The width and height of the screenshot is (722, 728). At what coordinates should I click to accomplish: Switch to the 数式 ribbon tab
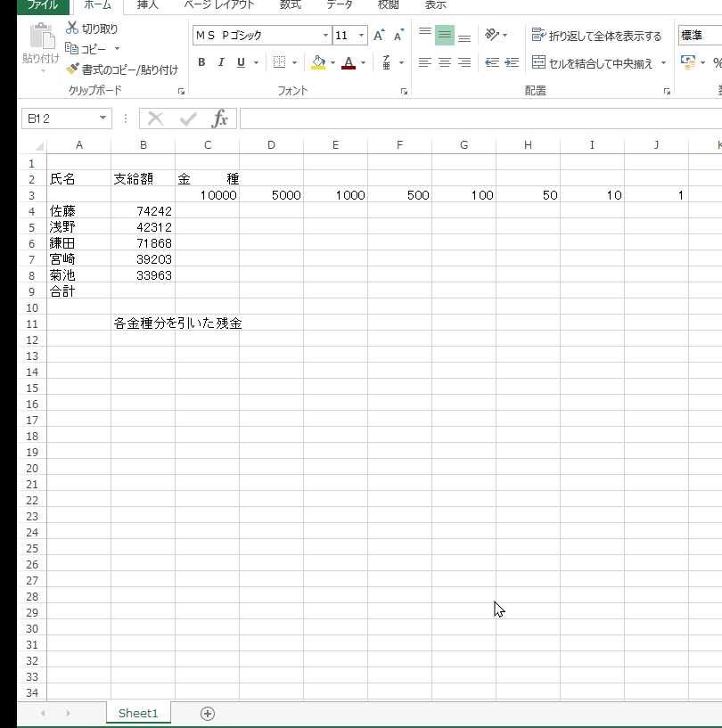click(290, 5)
